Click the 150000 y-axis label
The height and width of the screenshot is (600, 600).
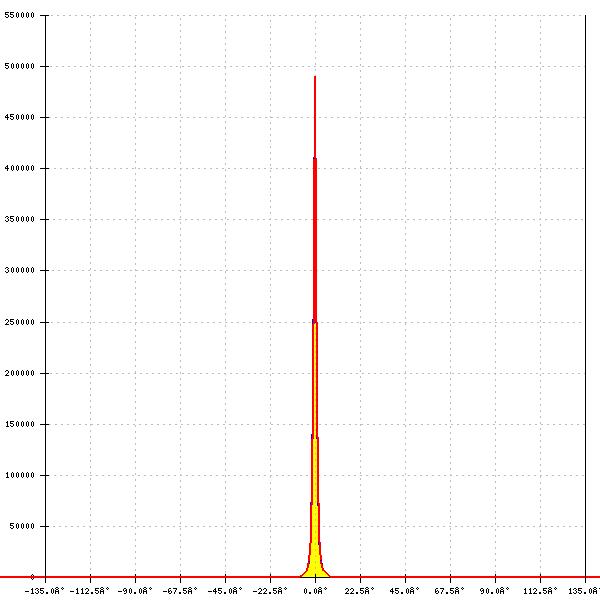(x=20, y=424)
